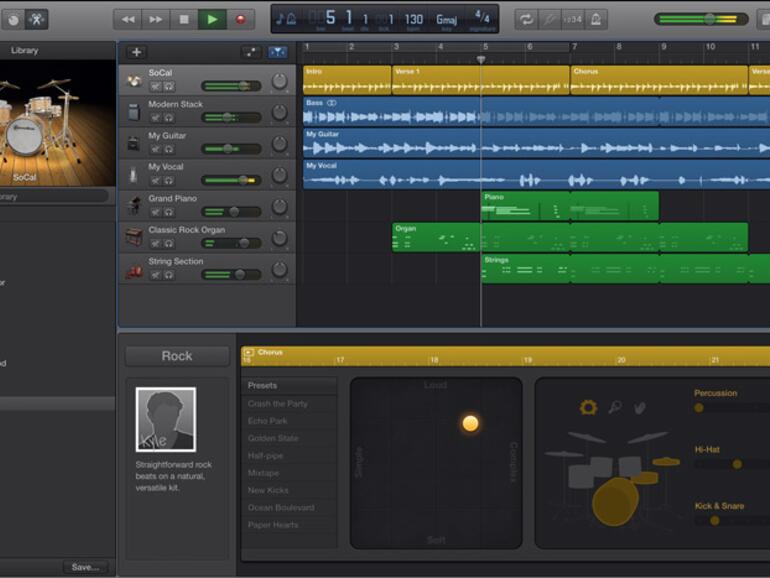Click the plus icon to add track
770x578 pixels.
137,52
